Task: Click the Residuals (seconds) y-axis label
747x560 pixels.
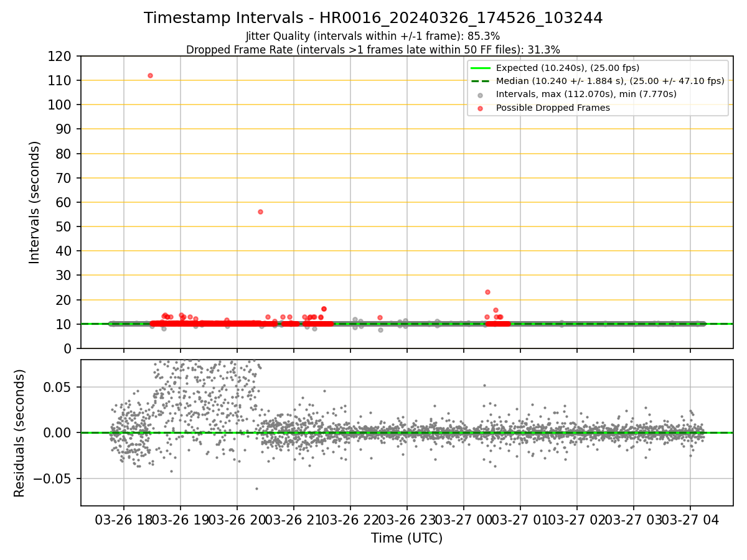Action: pyautogui.click(x=20, y=433)
